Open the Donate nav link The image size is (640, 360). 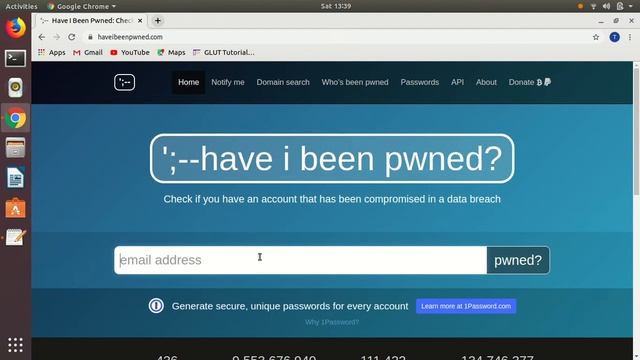click(x=529, y=82)
